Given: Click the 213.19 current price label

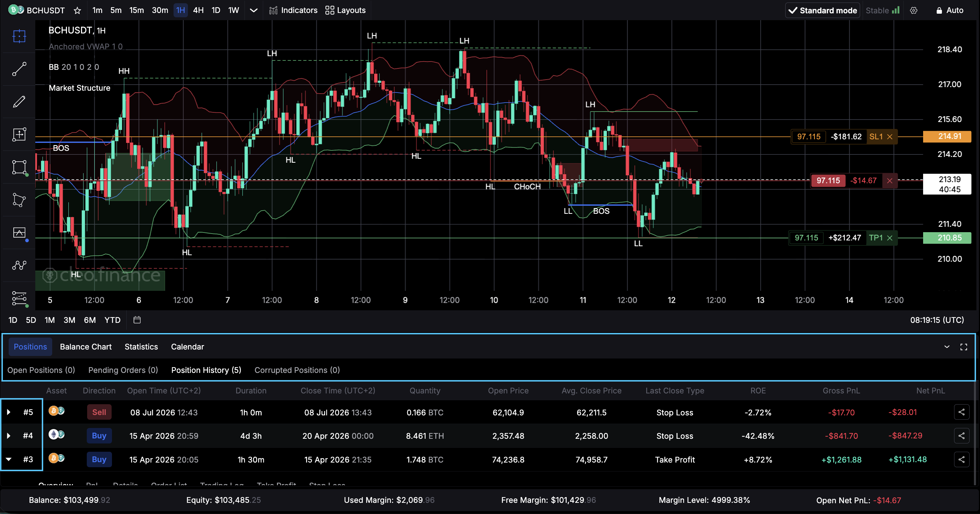Looking at the screenshot, I should pos(947,184).
